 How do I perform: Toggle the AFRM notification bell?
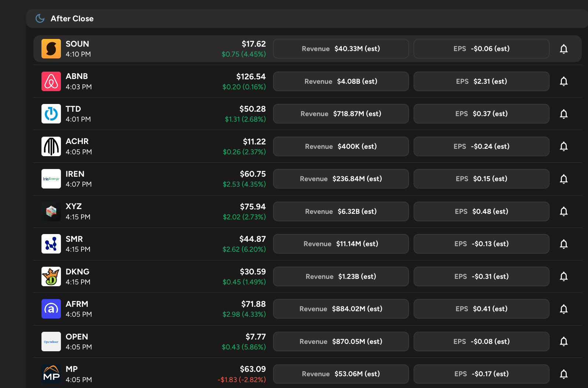click(564, 309)
